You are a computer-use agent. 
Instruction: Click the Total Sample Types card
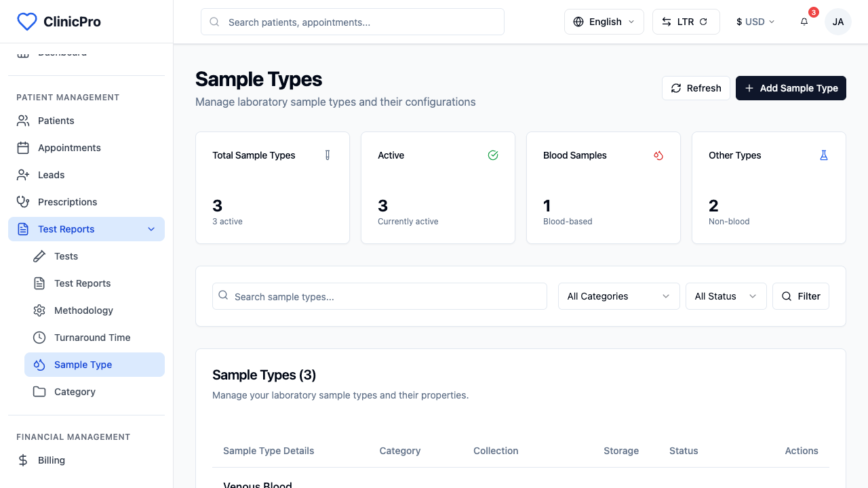coord(273,188)
